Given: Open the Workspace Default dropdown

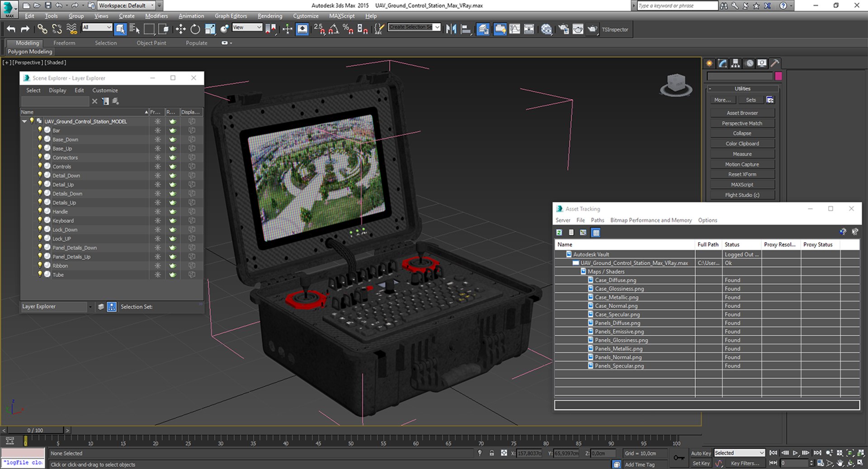Looking at the screenshot, I should click(x=126, y=5).
